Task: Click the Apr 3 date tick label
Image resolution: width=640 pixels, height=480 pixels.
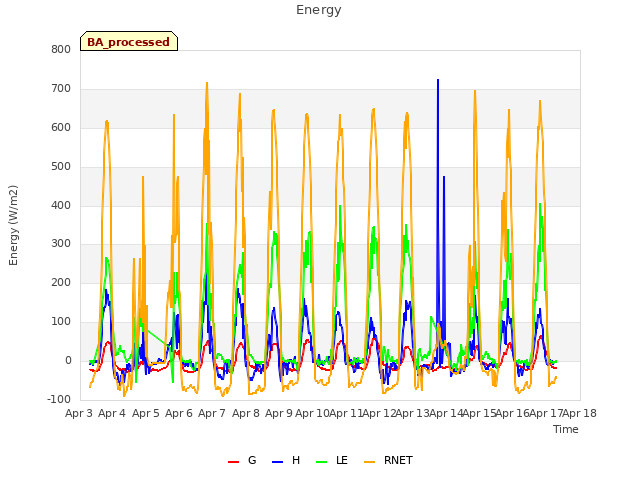Action: [79, 413]
